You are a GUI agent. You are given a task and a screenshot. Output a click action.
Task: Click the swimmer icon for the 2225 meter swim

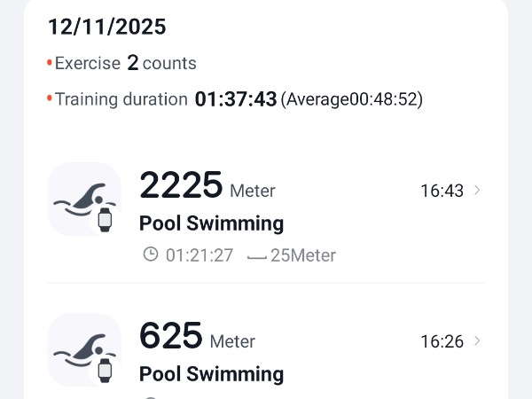click(x=83, y=199)
